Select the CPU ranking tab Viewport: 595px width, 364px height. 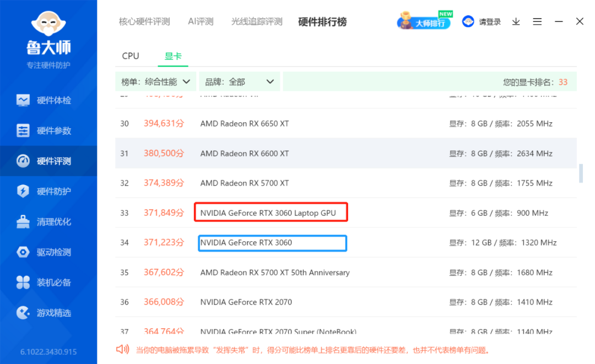pyautogui.click(x=131, y=56)
